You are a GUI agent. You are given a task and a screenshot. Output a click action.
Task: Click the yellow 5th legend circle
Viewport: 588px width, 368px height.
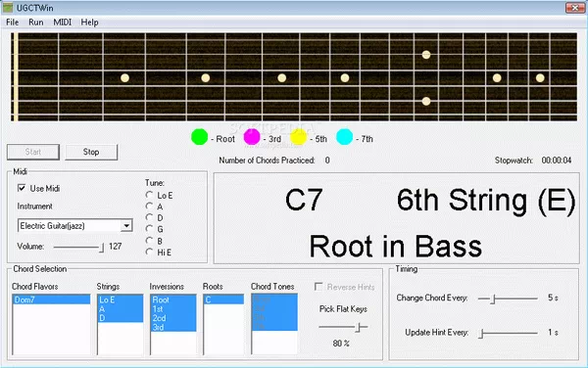pos(299,137)
